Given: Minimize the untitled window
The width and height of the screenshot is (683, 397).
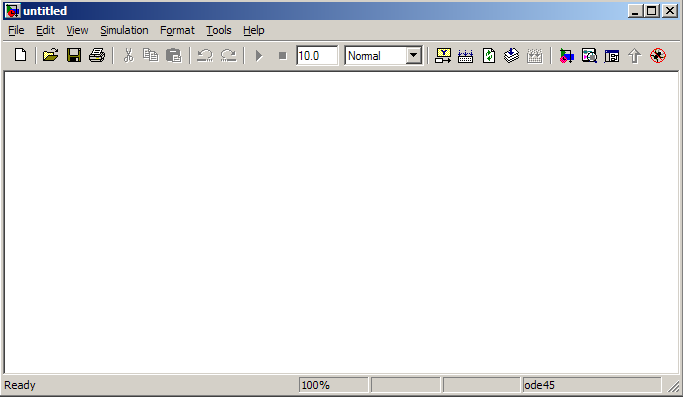Looking at the screenshot, I should point(635,11).
